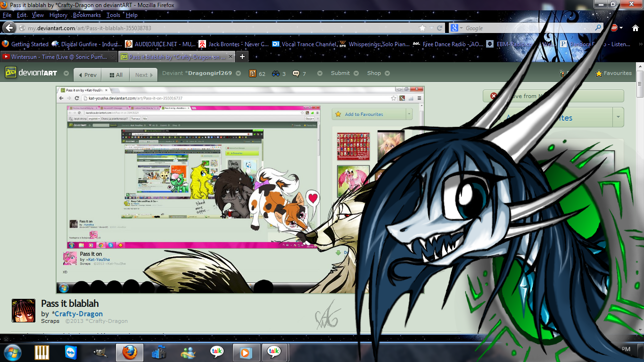
Task: Open the Google search engine dropdown
Action: 461,28
